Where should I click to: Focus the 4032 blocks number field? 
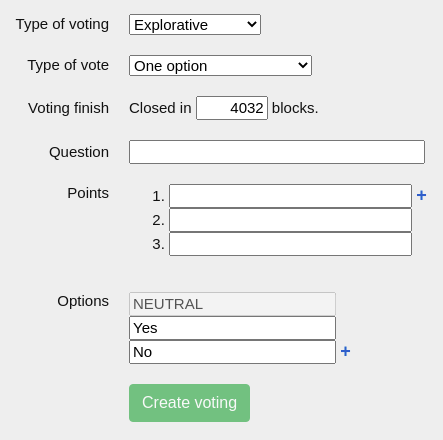pos(232,108)
